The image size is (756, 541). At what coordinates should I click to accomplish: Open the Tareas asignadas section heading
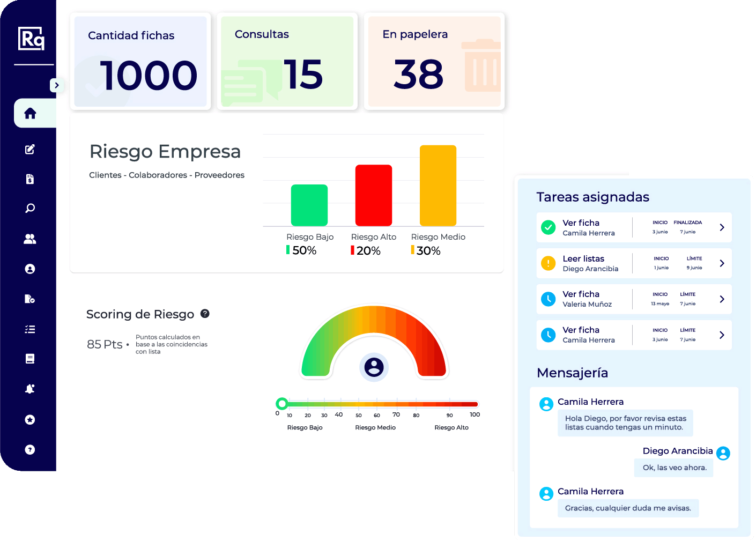592,197
